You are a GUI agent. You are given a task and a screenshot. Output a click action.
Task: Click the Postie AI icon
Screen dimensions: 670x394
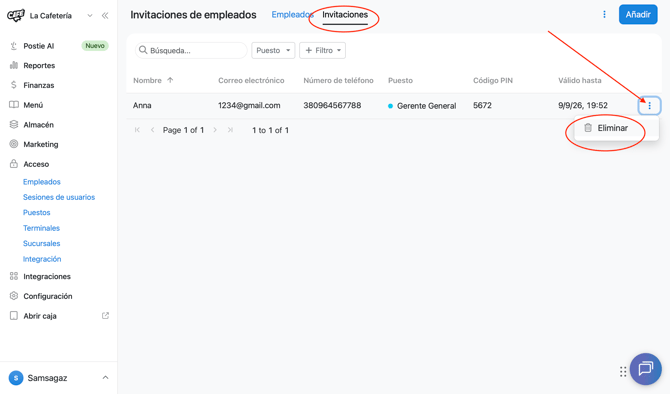pyautogui.click(x=14, y=46)
